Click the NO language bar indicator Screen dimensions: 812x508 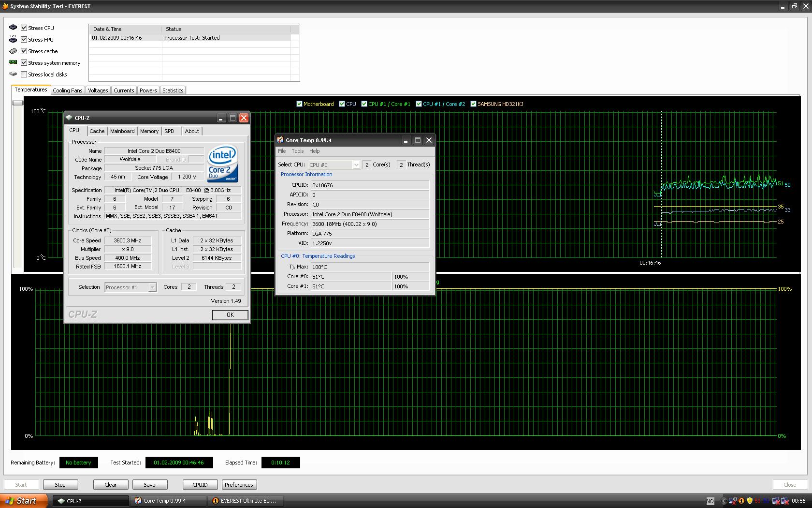click(x=710, y=501)
